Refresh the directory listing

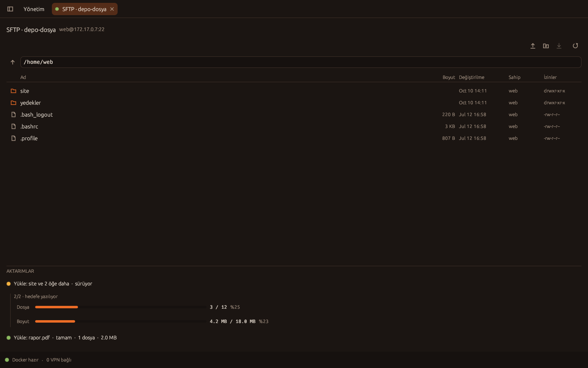click(x=575, y=46)
